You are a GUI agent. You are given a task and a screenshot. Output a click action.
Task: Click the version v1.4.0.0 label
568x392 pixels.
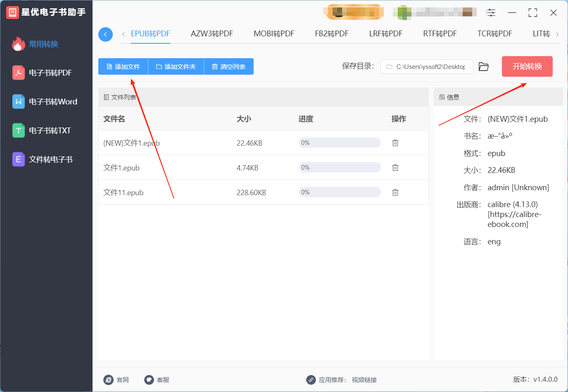(535, 379)
